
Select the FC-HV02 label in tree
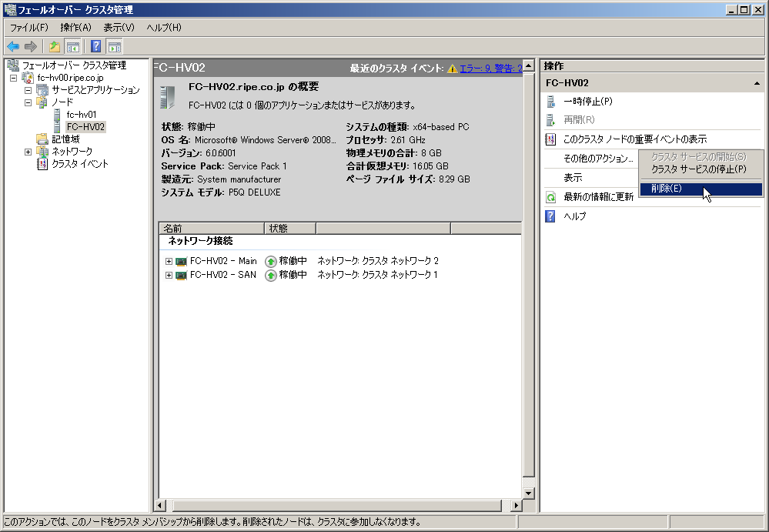(85, 126)
